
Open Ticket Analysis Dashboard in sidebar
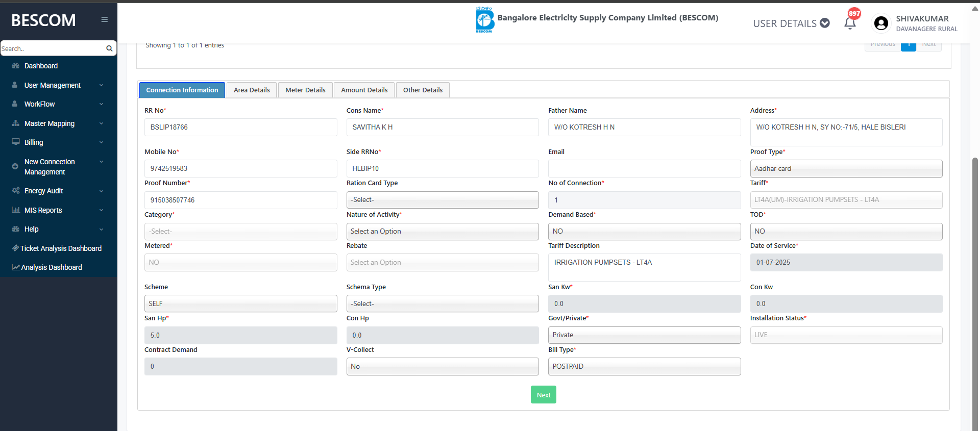[61, 248]
